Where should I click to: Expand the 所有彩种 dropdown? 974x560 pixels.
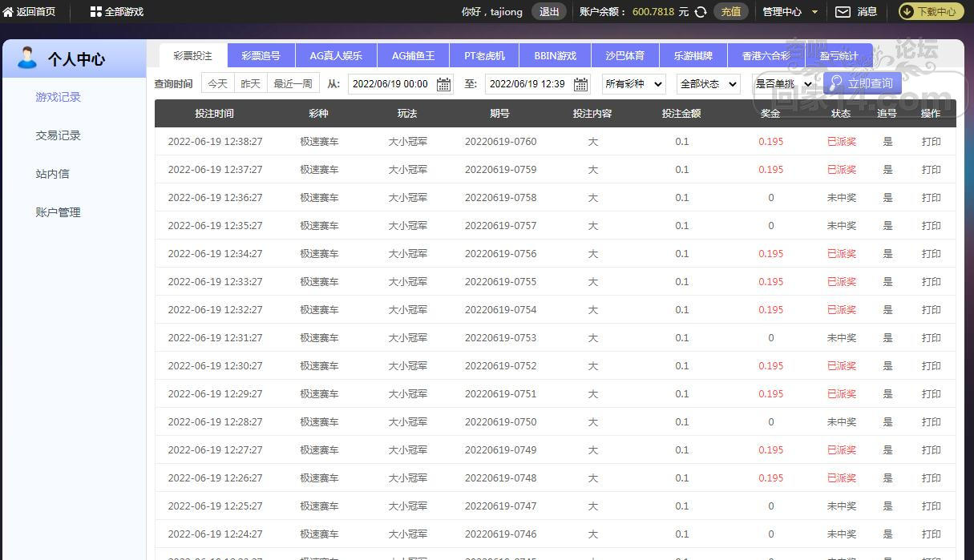[x=633, y=84]
